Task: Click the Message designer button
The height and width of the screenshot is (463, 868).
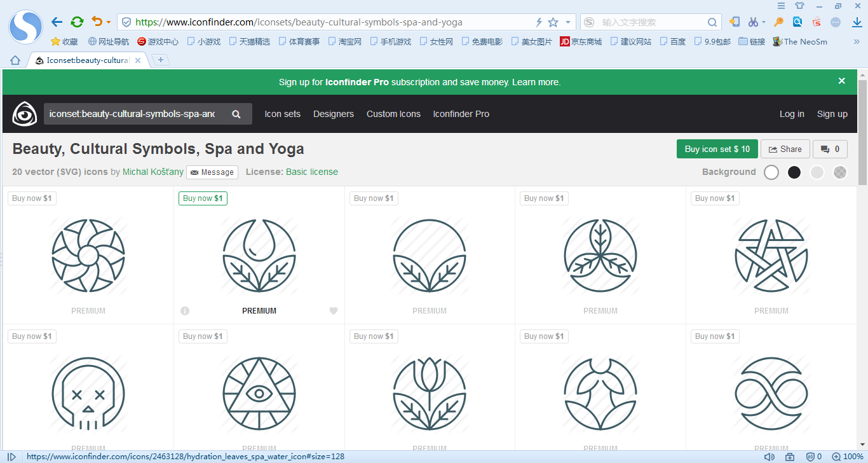Action: (x=212, y=172)
